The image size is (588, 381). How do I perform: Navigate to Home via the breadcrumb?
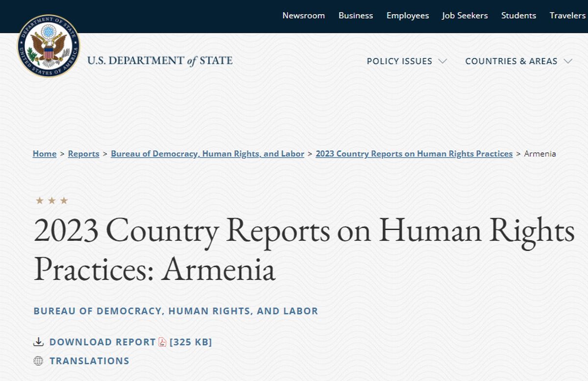click(x=44, y=153)
